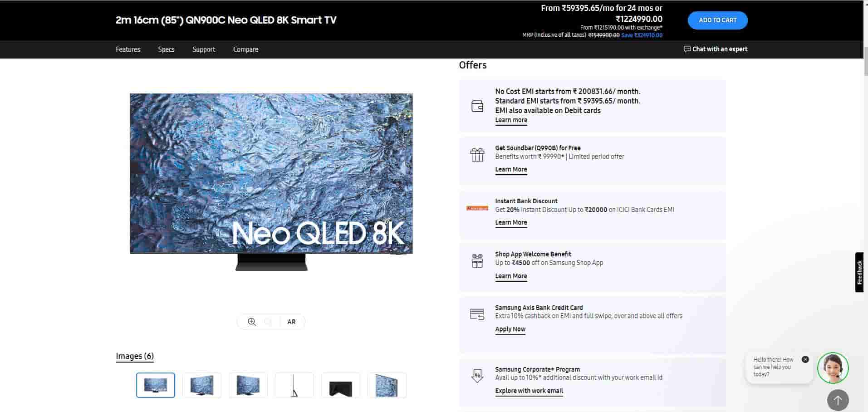Click Learn More under Shop App Welcome Benefit
The height and width of the screenshot is (412, 868).
[x=511, y=276]
